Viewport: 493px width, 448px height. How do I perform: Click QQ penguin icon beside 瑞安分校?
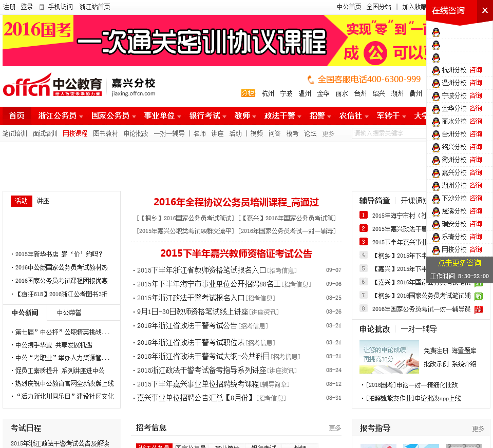436,224
